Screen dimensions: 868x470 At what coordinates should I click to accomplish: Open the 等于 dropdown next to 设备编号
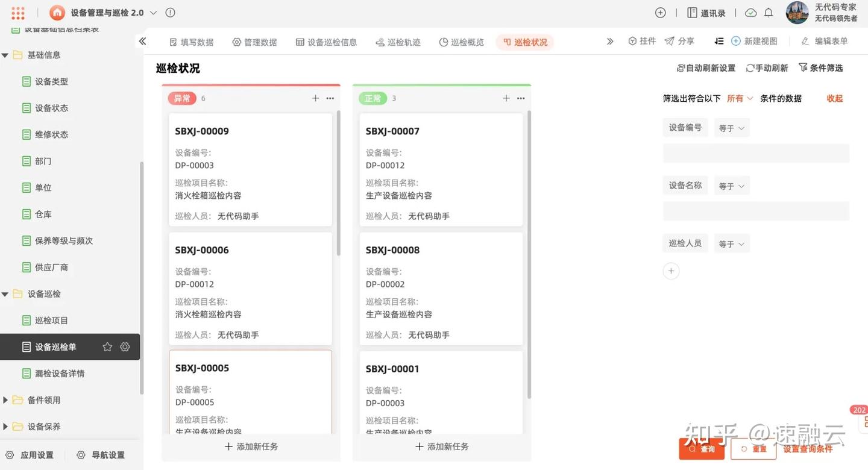pyautogui.click(x=731, y=127)
